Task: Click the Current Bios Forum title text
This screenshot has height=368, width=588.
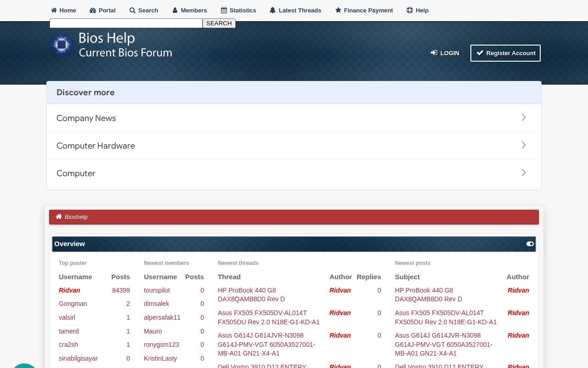Action: (x=125, y=53)
